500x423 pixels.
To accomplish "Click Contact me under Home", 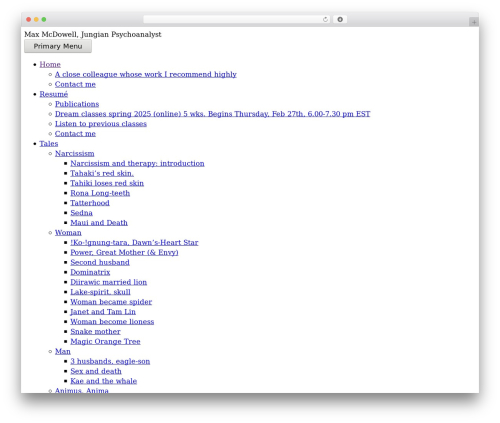I will [75, 84].
